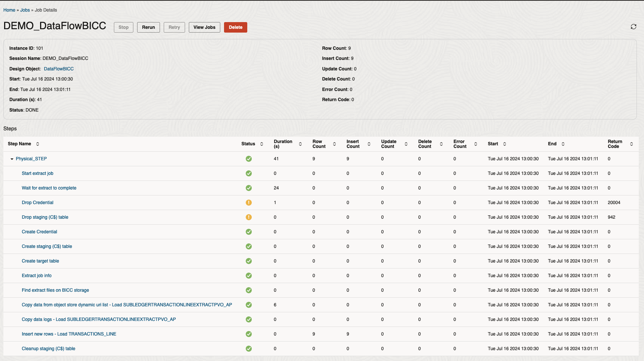The height and width of the screenshot is (361, 644).
Task: Sort by Duration (s) column arrows
Action: (300, 144)
